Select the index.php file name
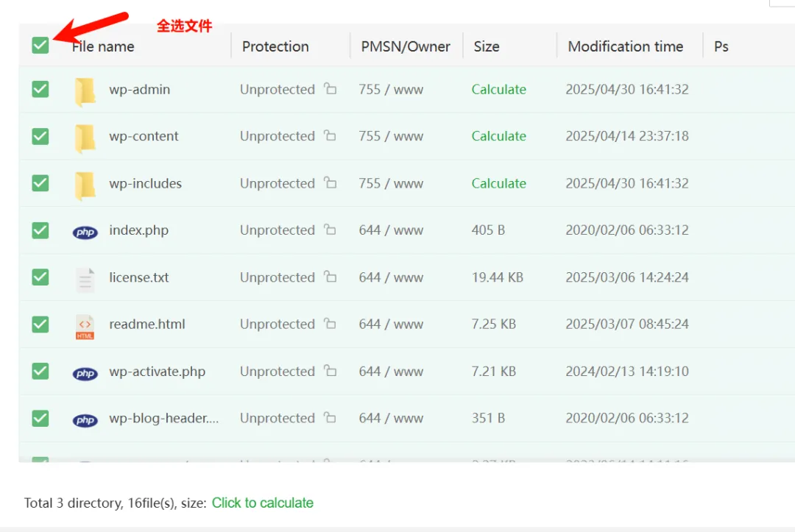Screen dimensions: 795x532 (138, 230)
